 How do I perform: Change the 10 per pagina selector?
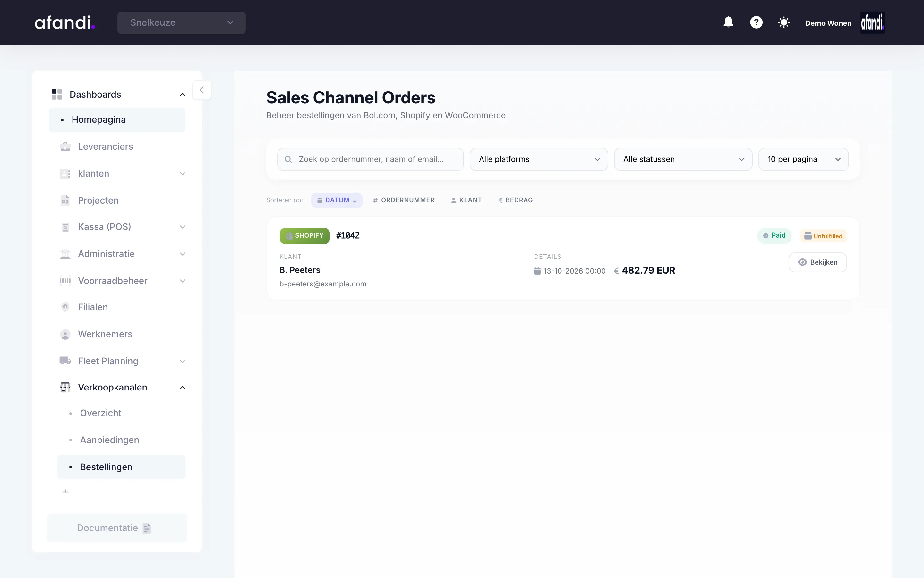(x=803, y=159)
